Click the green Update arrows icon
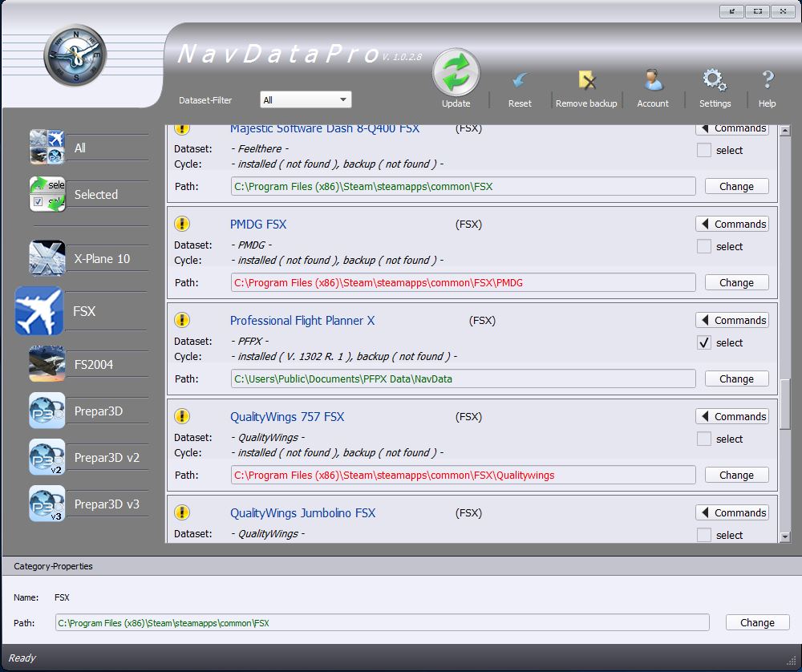This screenshot has height=672, width=802. point(456,73)
